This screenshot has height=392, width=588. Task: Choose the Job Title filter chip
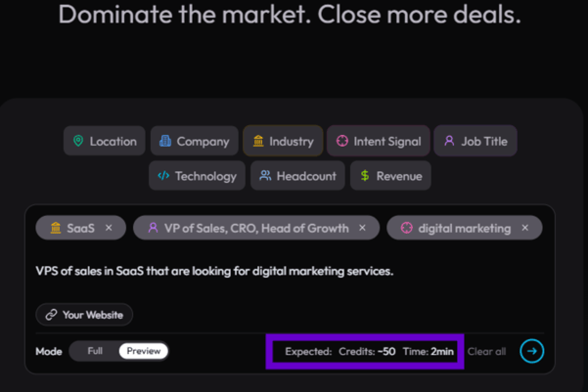475,141
